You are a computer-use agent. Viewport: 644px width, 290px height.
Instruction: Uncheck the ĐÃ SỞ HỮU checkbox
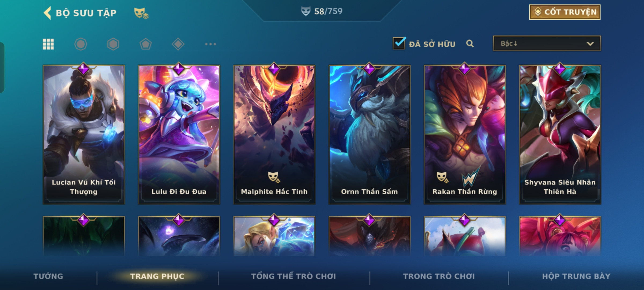coord(399,43)
